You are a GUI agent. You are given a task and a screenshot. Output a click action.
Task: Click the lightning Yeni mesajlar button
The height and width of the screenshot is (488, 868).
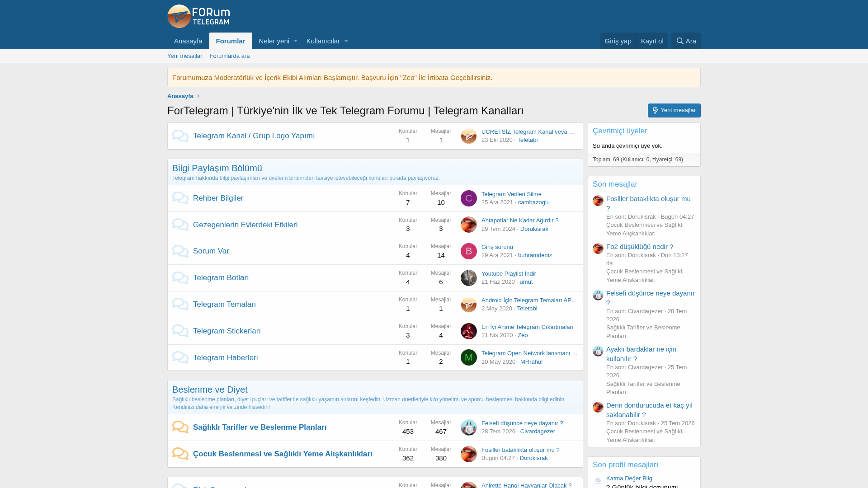[x=674, y=110]
